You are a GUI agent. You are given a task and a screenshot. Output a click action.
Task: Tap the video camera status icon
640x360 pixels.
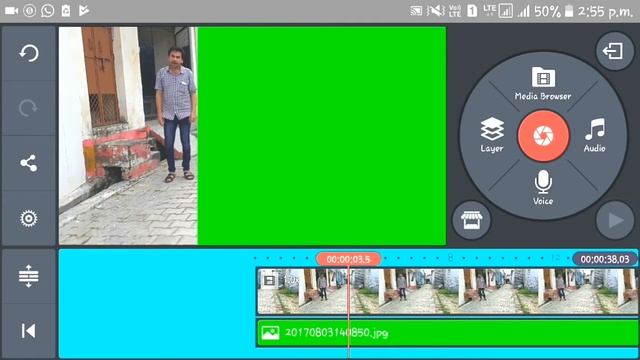coord(11,11)
